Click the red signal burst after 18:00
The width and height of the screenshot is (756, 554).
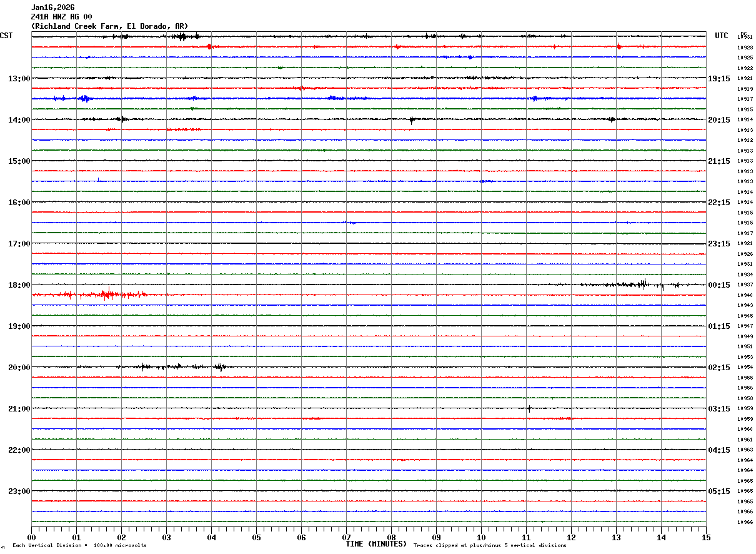coord(109,294)
